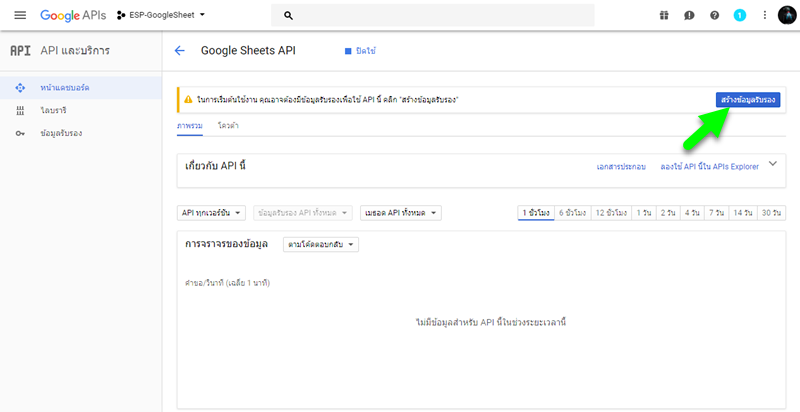Open the ตามโค้ดตอบกลับ response code dropdown

click(x=321, y=245)
